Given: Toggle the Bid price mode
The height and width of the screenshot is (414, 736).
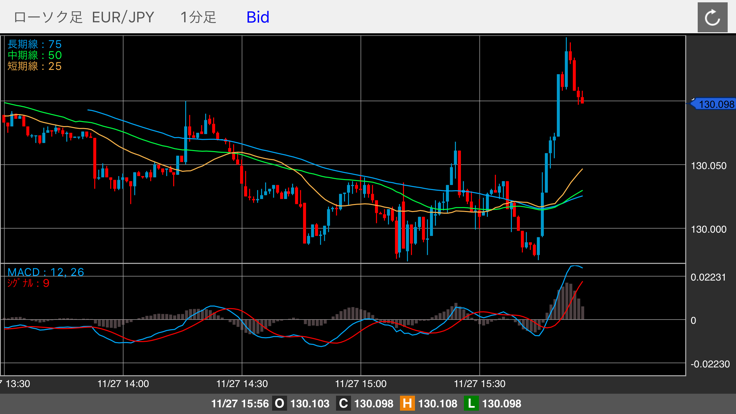Looking at the screenshot, I should [x=257, y=17].
